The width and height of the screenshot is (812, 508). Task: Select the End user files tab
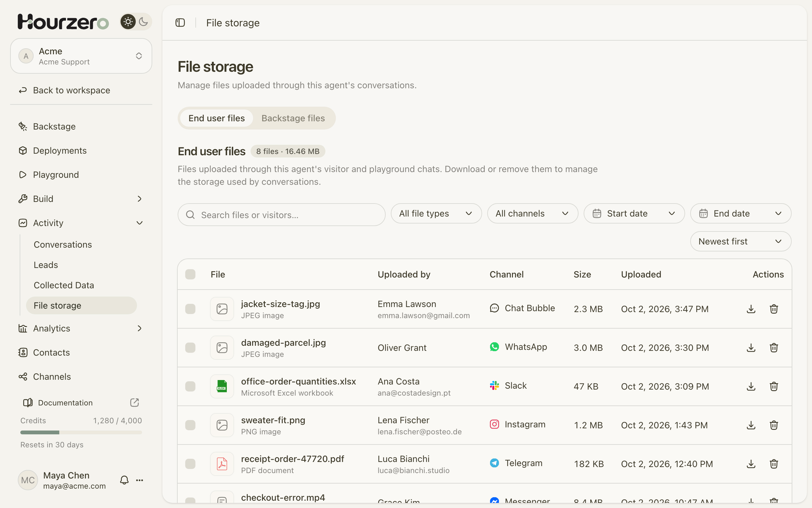point(216,118)
